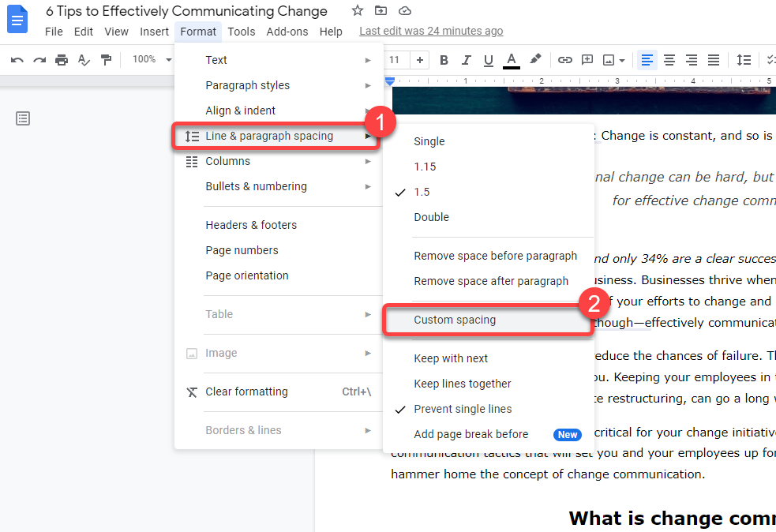Click the Italic formatting icon
The image size is (776, 532).
coord(466,60)
